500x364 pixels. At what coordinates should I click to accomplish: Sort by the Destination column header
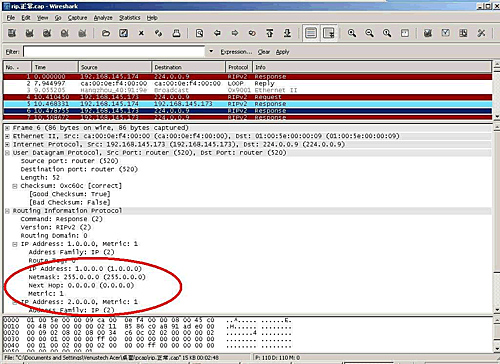point(189,67)
